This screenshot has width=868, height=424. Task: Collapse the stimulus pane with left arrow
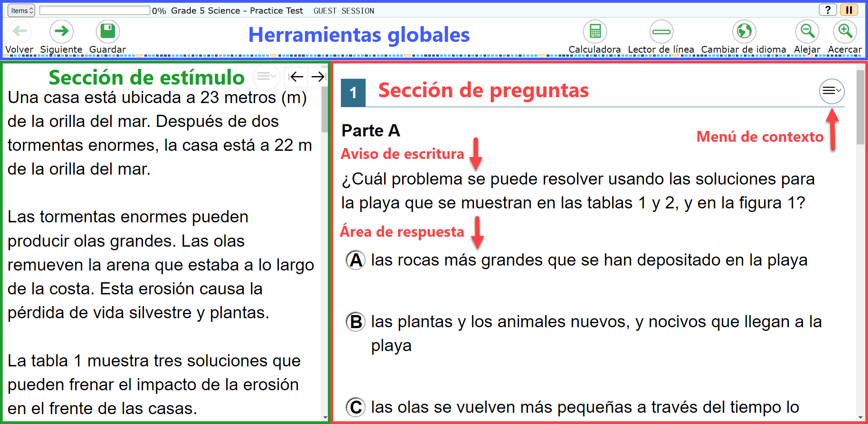(x=296, y=77)
